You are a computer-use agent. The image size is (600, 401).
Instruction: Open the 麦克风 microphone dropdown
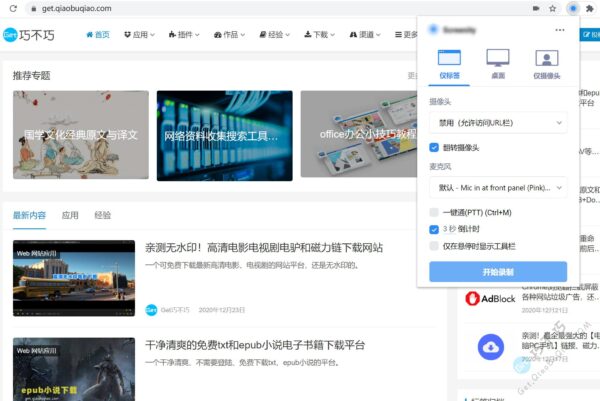tap(498, 187)
